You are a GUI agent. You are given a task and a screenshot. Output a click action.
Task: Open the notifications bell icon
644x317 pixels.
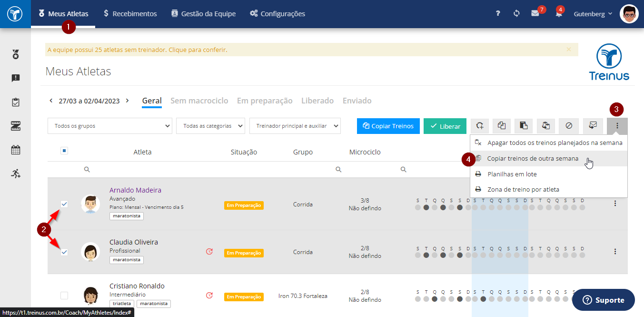point(558,14)
